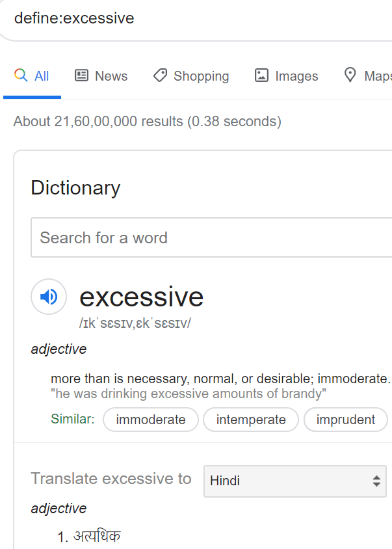Click the Hindi translation word अत्यधिक

97,537
